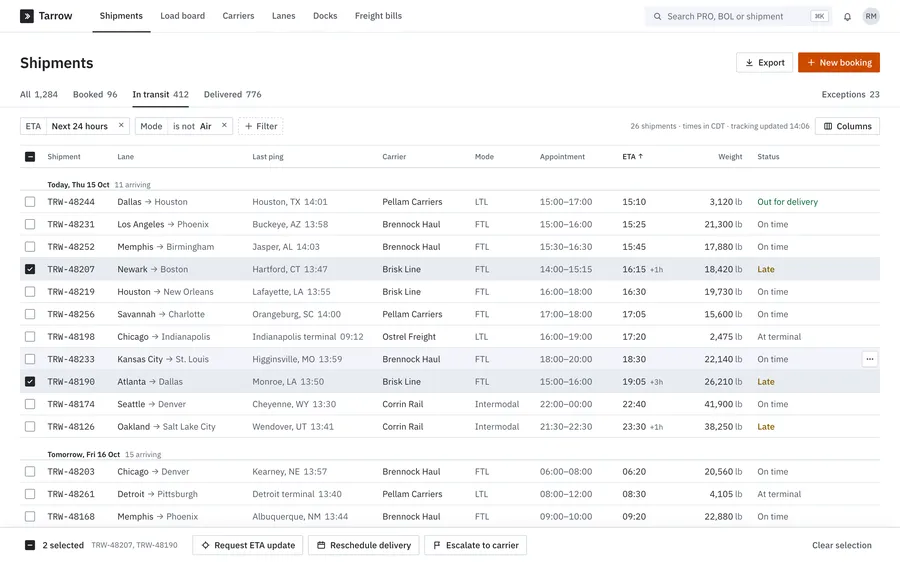Select shipment TRW-48126 checkbox

[30, 427]
